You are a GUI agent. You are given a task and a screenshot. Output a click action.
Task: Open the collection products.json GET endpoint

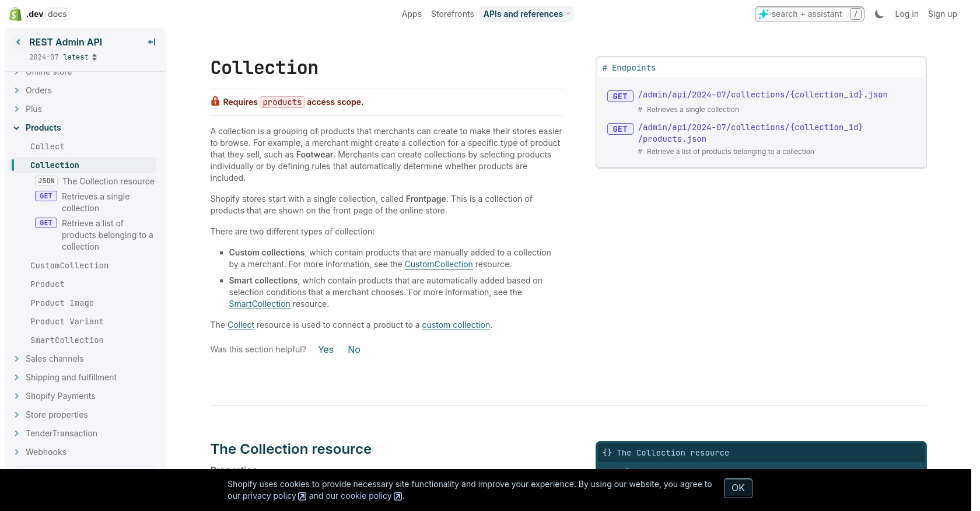tap(750, 133)
